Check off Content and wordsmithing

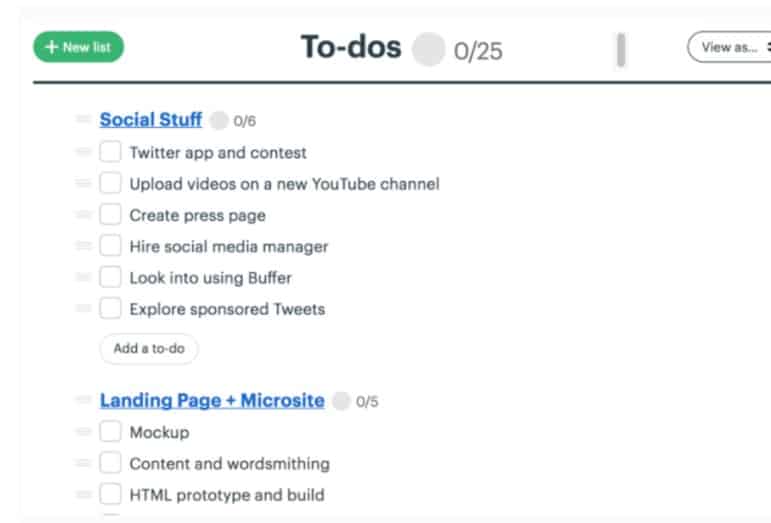pos(110,463)
